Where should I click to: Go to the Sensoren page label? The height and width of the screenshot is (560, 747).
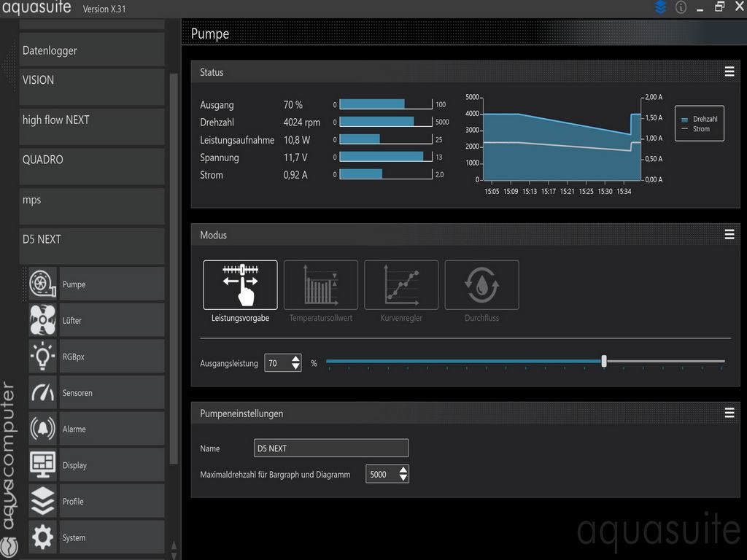click(77, 393)
